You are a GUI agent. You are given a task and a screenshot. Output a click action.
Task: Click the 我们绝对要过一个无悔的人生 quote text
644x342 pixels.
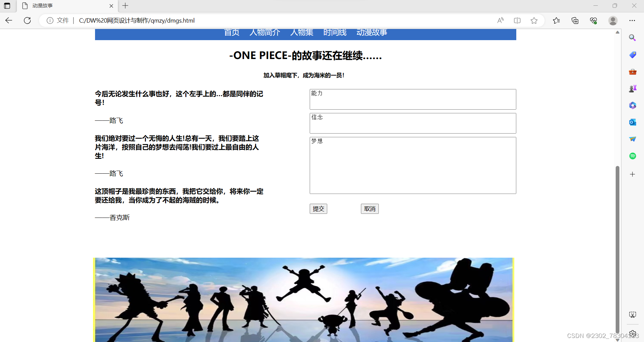(177, 147)
